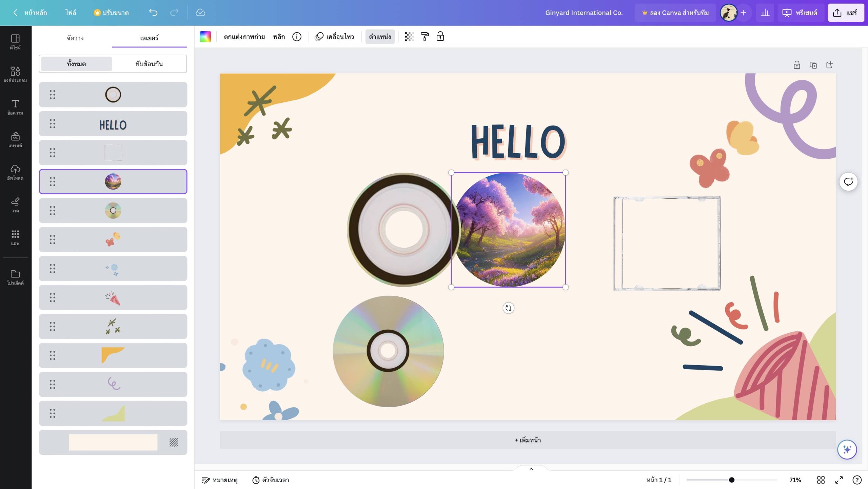Toggle the page lock icon above canvas

(x=797, y=65)
